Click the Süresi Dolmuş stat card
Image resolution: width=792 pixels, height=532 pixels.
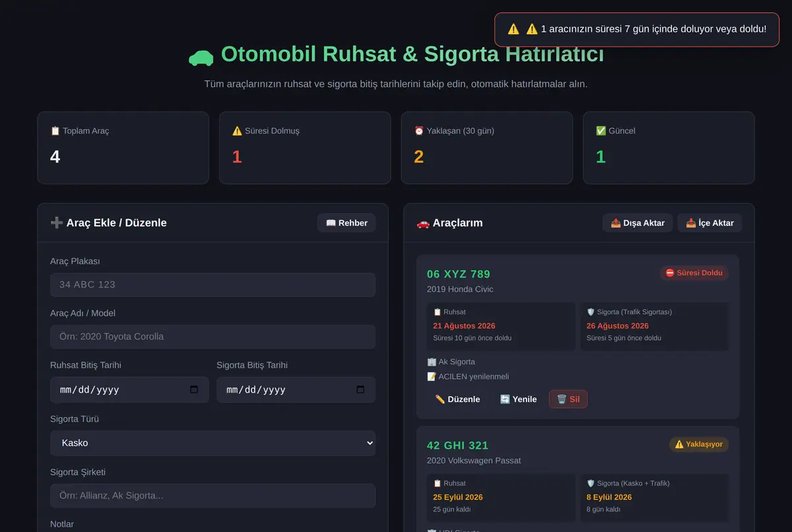pyautogui.click(x=305, y=148)
